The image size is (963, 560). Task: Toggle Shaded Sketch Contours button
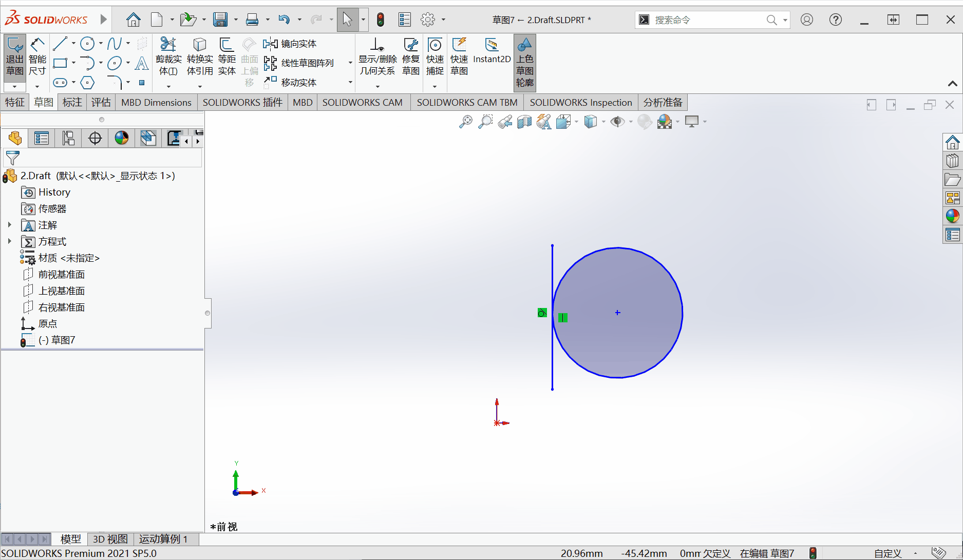[524, 63]
